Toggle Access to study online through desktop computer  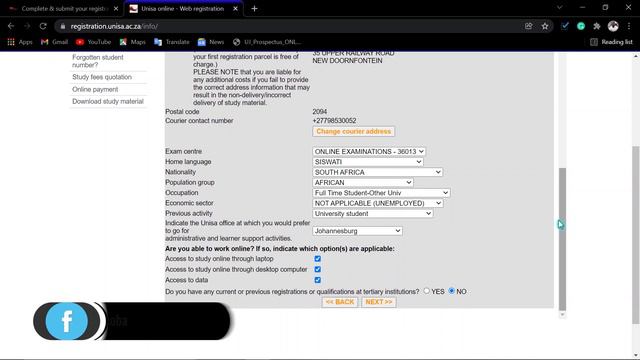tap(318, 269)
